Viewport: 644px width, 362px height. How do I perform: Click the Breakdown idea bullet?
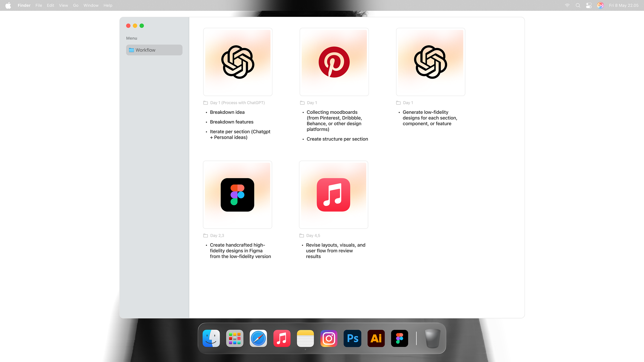click(227, 112)
